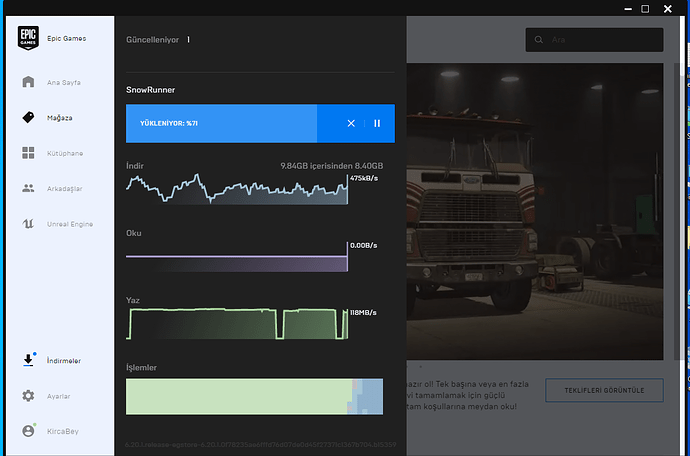
Task: Click the Unreal Engine logo icon
Action: coord(28,224)
